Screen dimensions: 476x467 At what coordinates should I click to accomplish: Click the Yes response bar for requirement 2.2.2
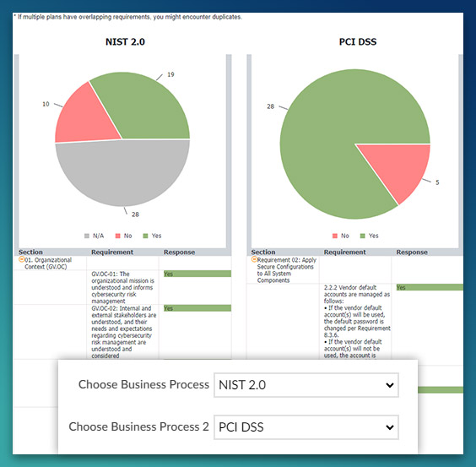click(x=430, y=287)
